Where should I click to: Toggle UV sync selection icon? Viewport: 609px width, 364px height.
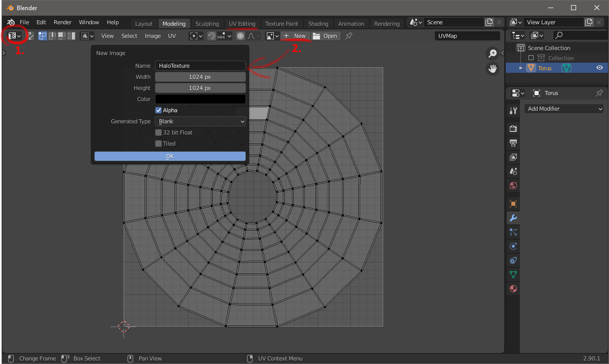point(30,36)
